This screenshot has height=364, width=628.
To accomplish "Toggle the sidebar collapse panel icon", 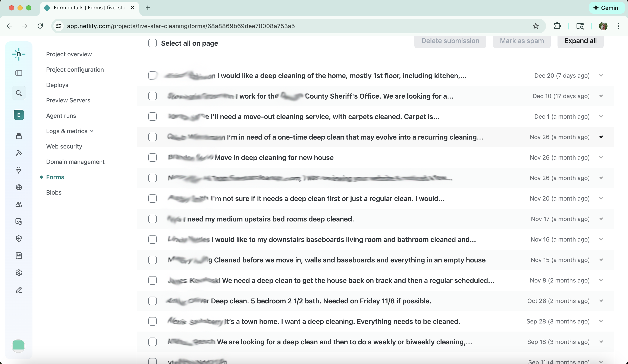I will [x=19, y=73].
